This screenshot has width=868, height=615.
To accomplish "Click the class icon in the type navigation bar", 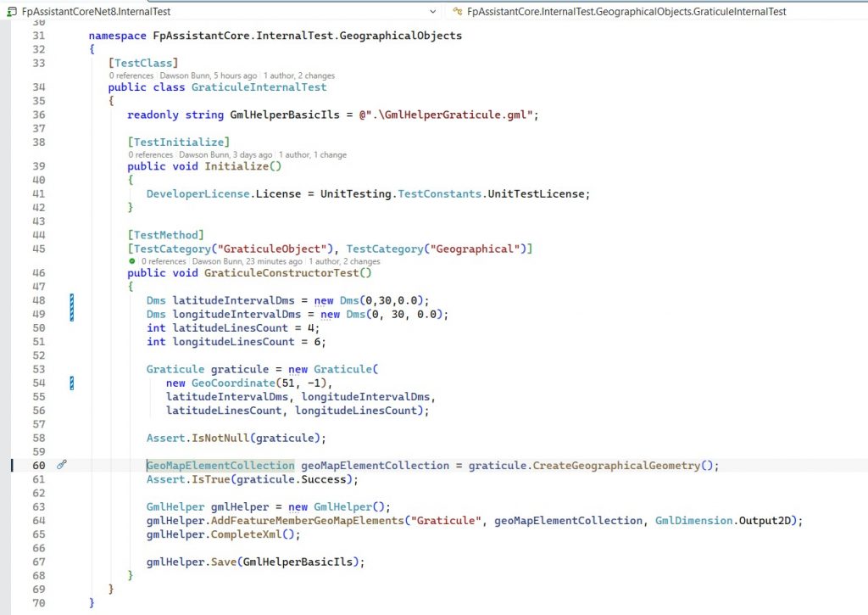I will [x=459, y=12].
